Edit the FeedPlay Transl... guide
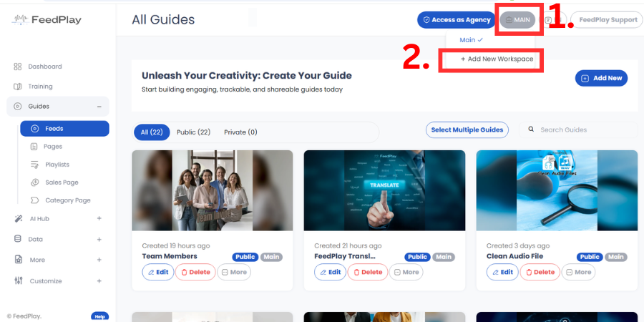 [x=330, y=272]
